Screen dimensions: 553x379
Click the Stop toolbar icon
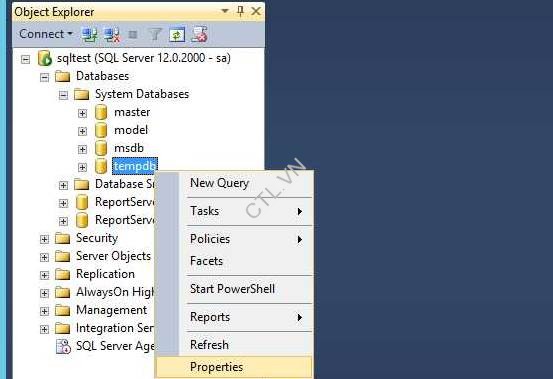[x=133, y=35]
